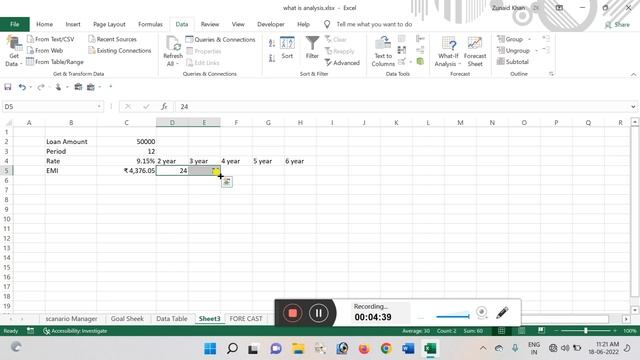Switch to the Insert tab
The width and height of the screenshot is (640, 360).
coord(73,24)
